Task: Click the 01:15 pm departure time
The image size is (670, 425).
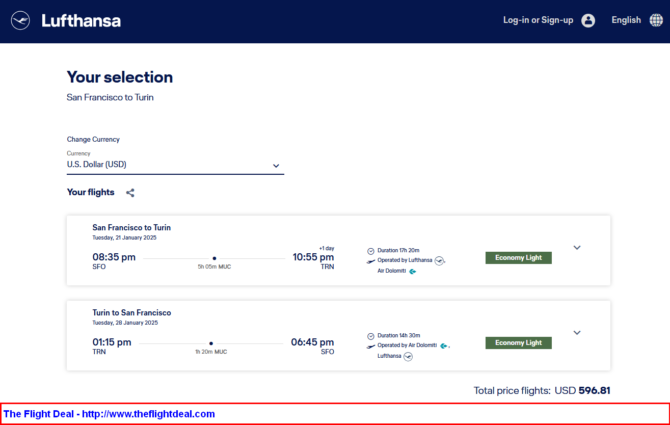Action: tap(112, 342)
